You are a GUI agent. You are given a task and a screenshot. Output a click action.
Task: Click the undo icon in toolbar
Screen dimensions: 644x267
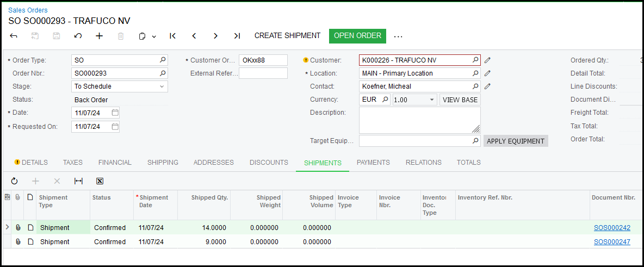tap(78, 36)
